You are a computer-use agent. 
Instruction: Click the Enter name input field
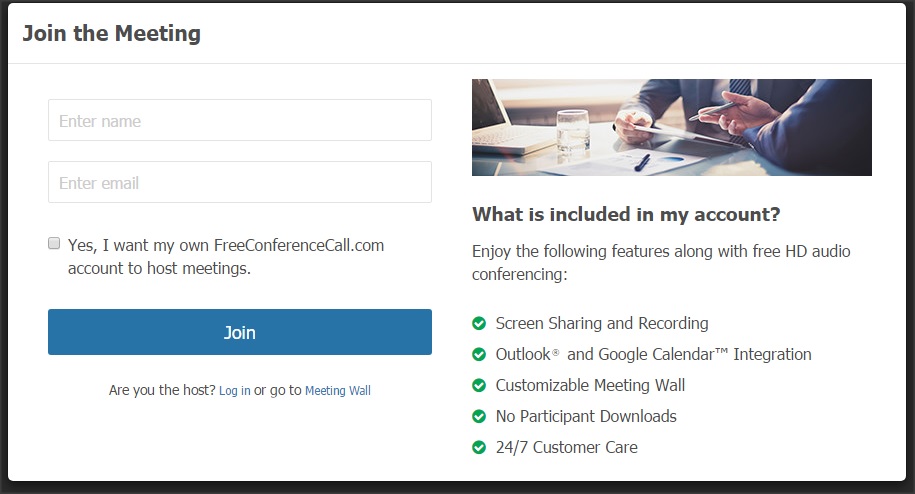pos(240,120)
